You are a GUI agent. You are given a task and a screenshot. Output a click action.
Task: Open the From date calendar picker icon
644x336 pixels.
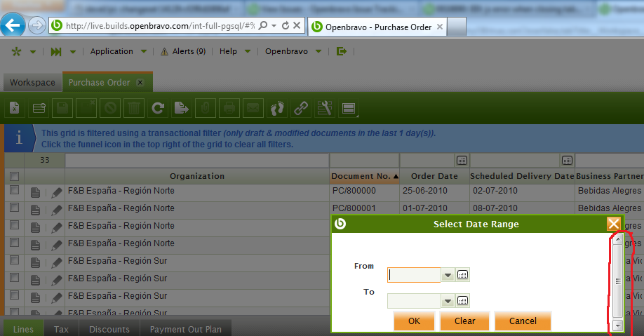(462, 275)
